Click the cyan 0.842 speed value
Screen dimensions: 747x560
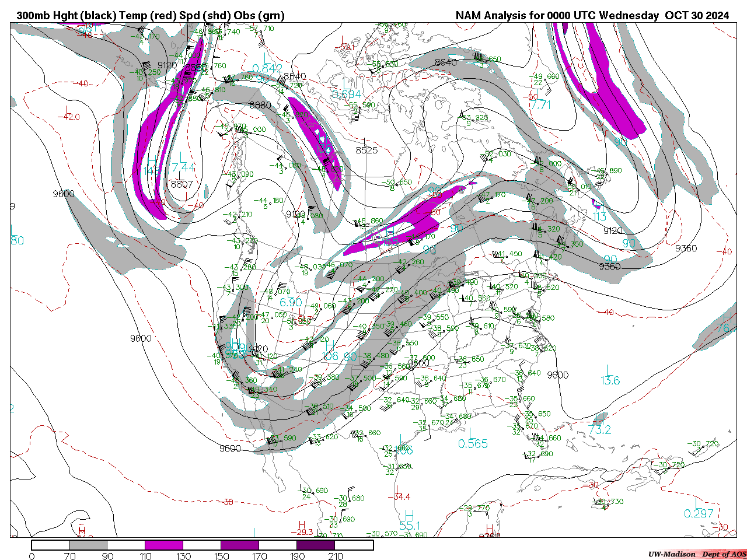268,68
